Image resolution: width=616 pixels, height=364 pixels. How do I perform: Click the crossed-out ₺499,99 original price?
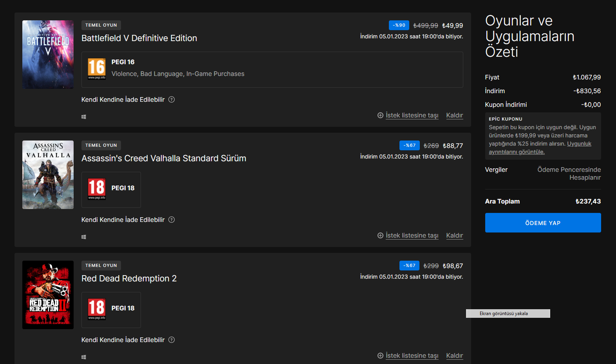(426, 25)
